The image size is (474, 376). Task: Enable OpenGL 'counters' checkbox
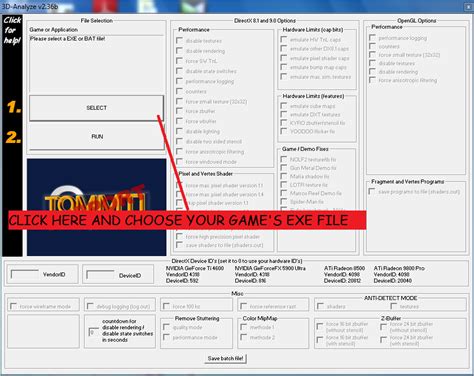tap(372, 46)
